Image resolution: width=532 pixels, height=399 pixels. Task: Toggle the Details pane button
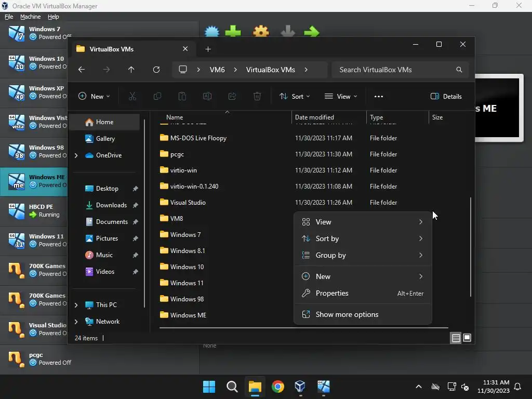click(446, 96)
